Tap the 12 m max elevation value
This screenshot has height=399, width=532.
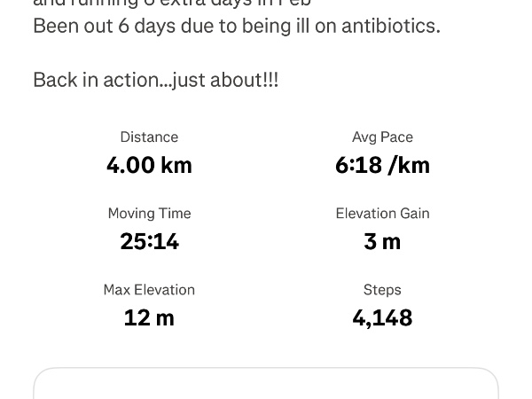(149, 317)
